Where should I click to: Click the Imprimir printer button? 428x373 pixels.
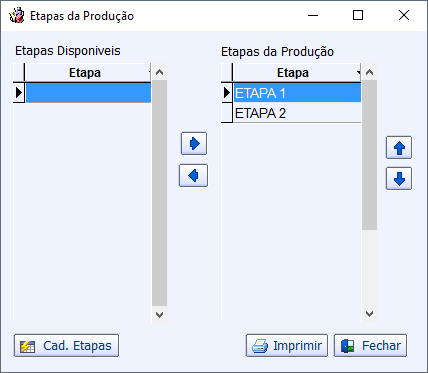pyautogui.click(x=287, y=346)
